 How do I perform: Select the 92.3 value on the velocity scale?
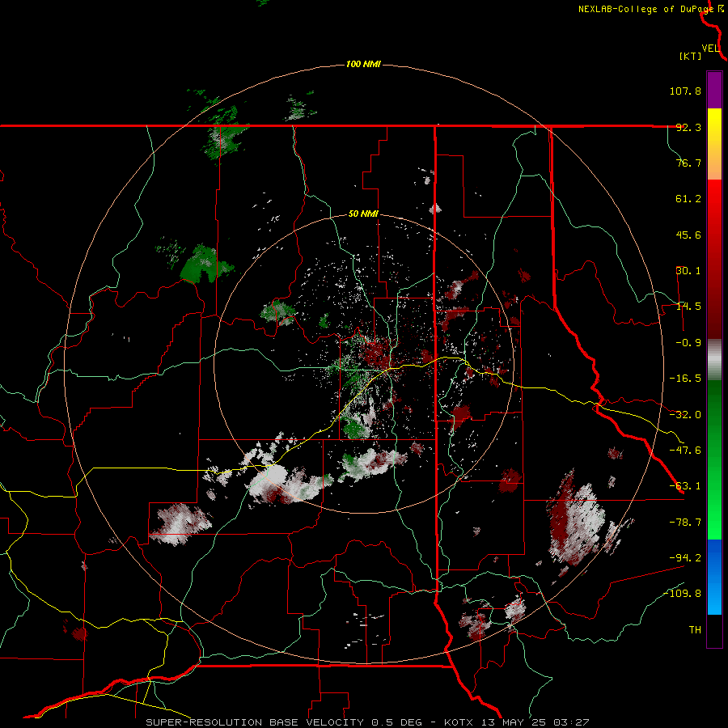688,127
